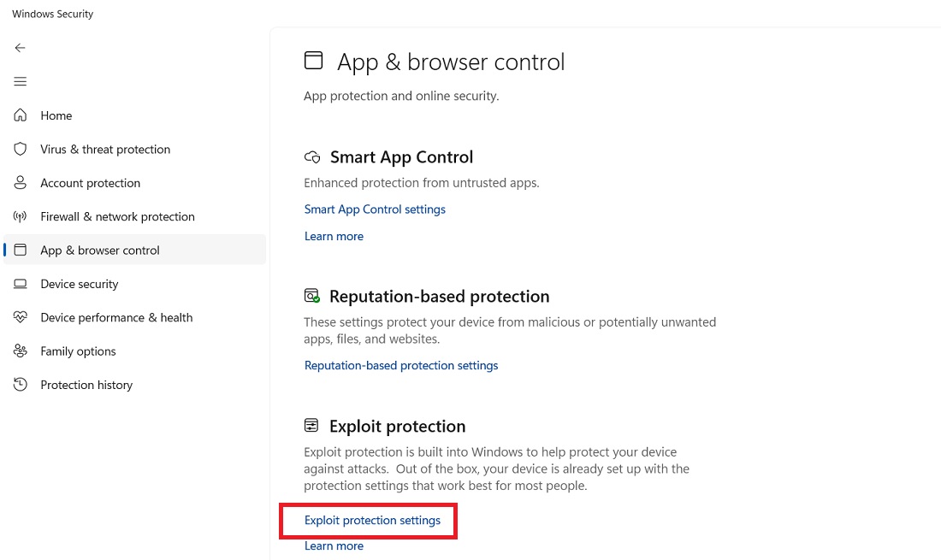Open Device performance & health heart icon
941x560 pixels.
(21, 317)
